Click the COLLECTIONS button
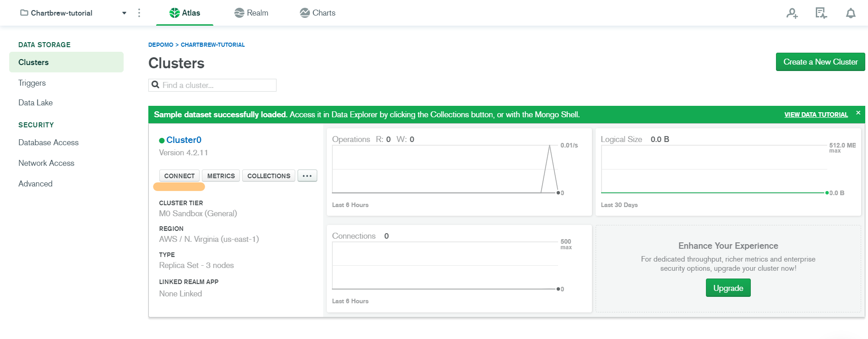Viewport: 868px width, 339px height. click(269, 176)
